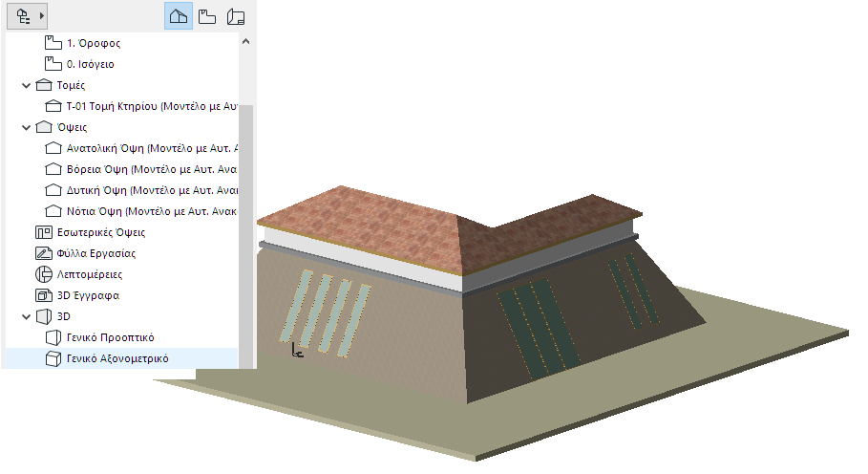This screenshot has width=868, height=474.
Task: Click the Όψεις elevation folder icon
Action: click(44, 127)
